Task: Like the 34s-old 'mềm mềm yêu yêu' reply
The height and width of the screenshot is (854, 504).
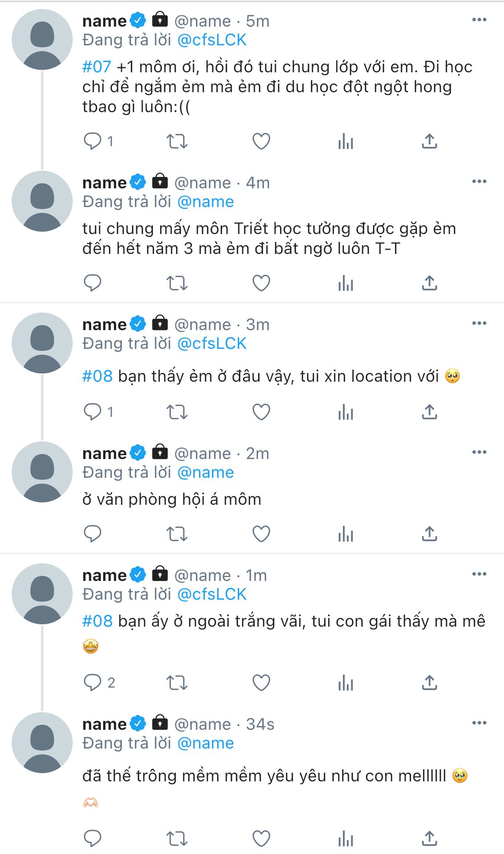Action: click(x=261, y=838)
